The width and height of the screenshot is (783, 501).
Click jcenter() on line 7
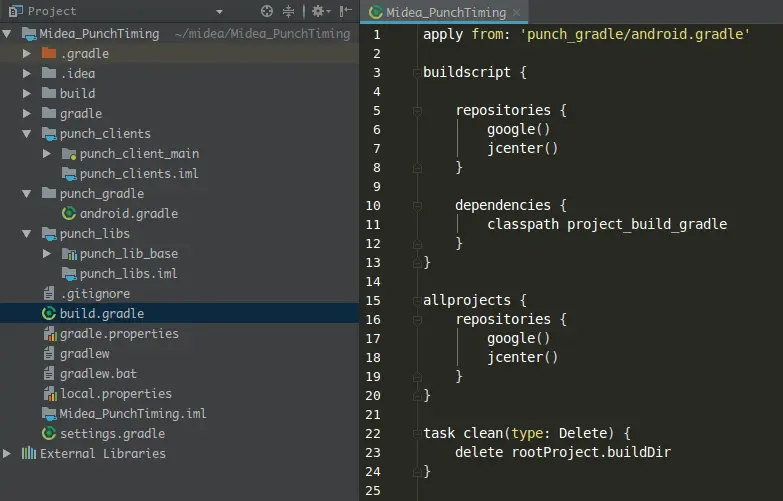point(522,148)
